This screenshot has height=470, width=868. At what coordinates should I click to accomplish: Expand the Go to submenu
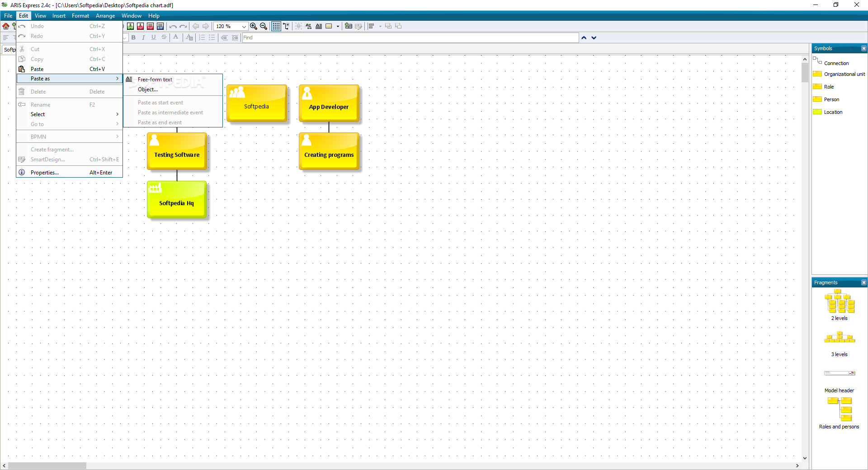click(x=69, y=124)
